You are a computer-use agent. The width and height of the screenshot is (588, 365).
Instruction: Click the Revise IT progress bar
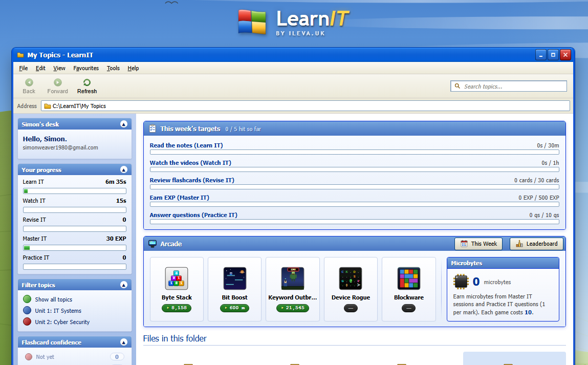75,229
